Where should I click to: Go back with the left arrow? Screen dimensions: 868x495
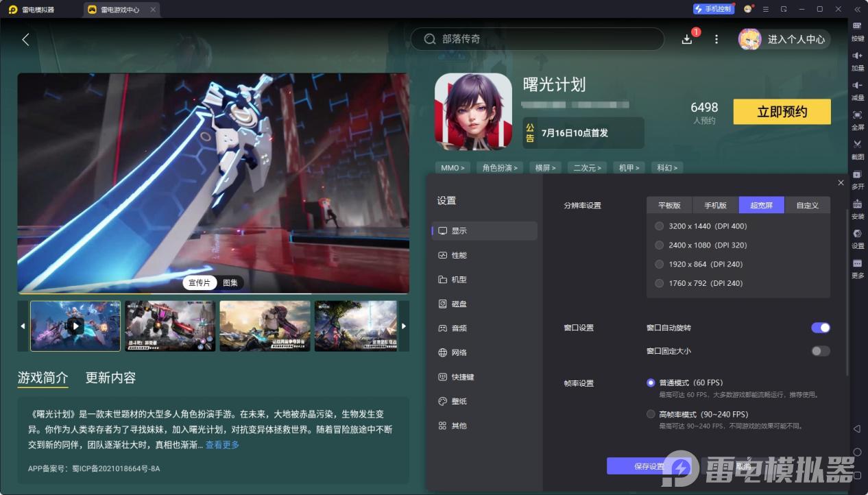coord(25,39)
